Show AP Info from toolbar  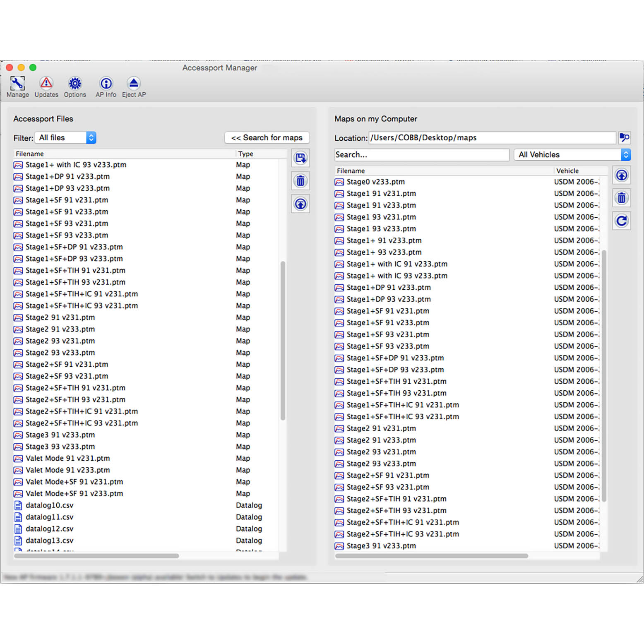pos(106,87)
